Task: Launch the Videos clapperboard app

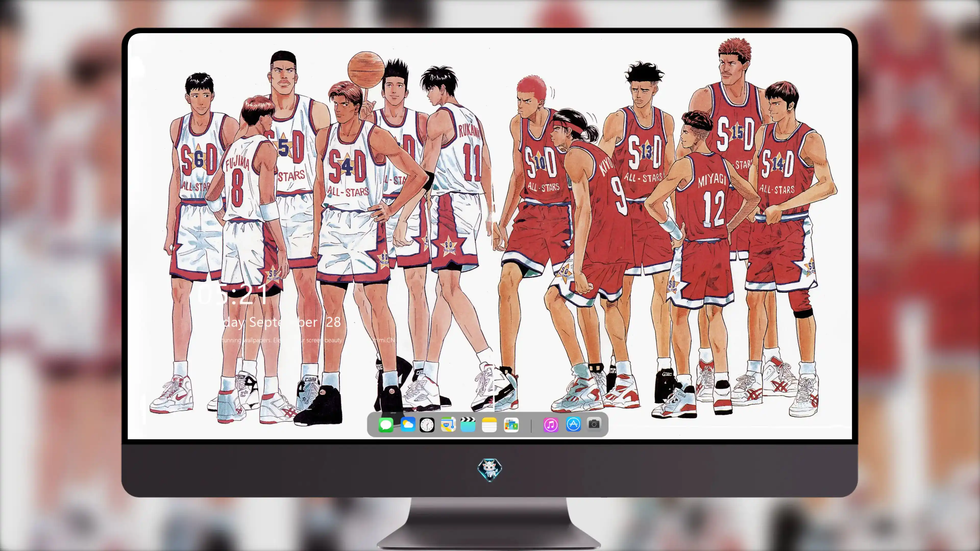Action: coord(468,424)
